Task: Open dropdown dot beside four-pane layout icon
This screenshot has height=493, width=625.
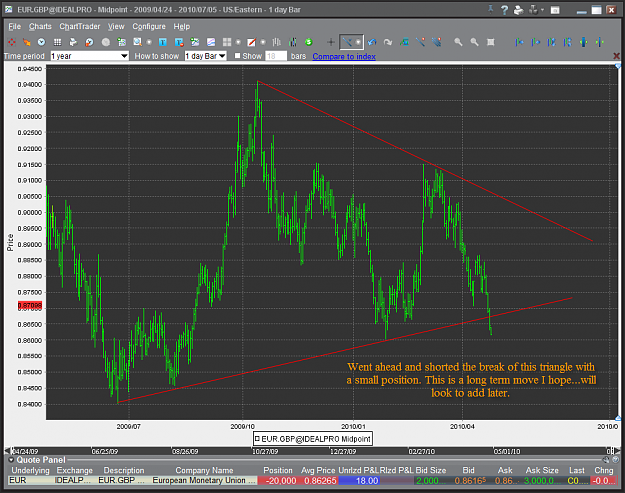Action: tap(238, 42)
